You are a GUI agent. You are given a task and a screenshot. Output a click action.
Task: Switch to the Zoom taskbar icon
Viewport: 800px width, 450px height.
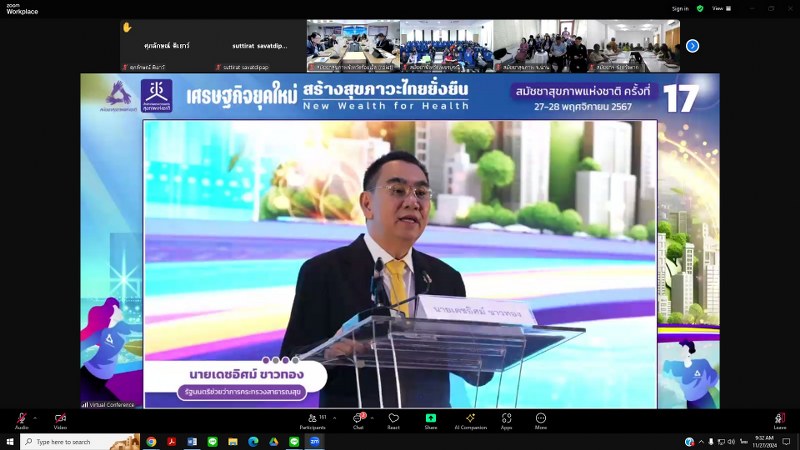[314, 442]
